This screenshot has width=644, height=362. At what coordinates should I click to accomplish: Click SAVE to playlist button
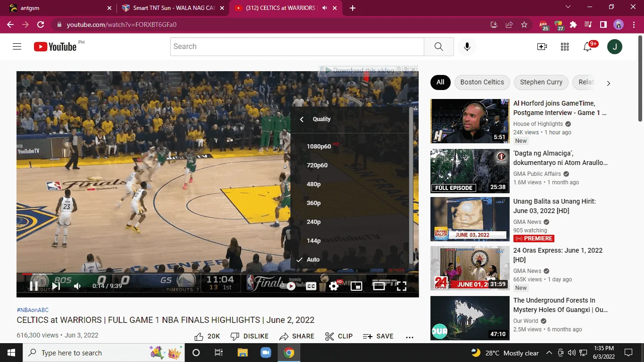(x=378, y=336)
